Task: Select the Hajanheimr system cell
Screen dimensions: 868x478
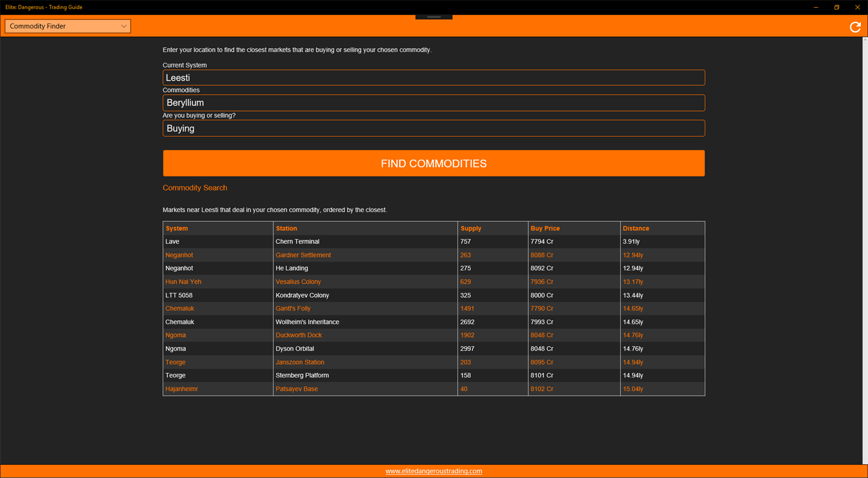Action: [181, 389]
